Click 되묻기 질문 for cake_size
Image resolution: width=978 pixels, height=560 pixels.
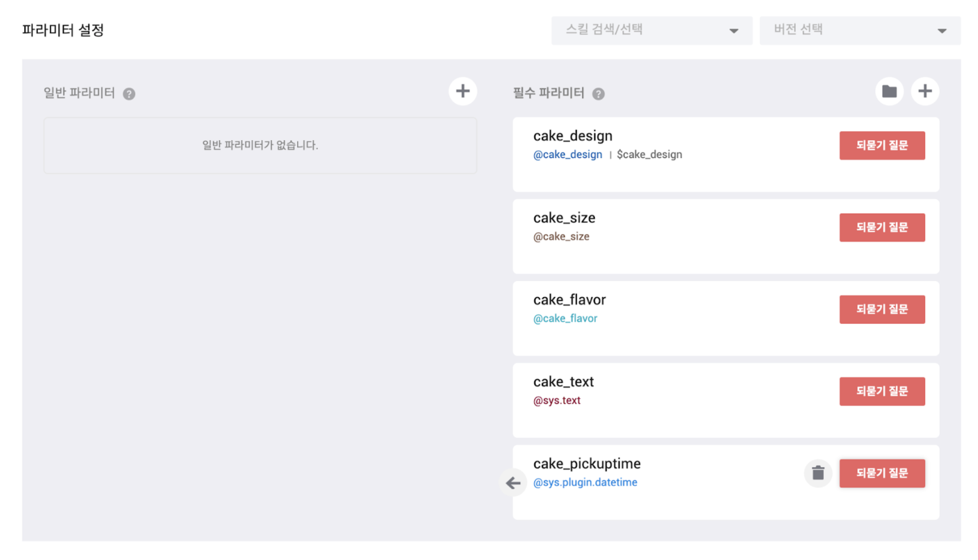point(882,227)
